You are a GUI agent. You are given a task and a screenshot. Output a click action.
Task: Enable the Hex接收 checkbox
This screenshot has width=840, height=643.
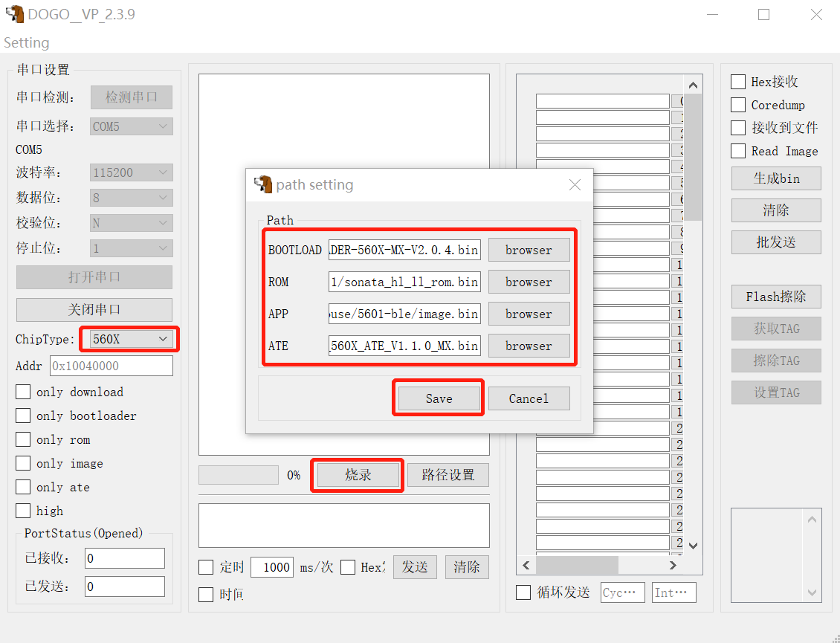coord(738,82)
